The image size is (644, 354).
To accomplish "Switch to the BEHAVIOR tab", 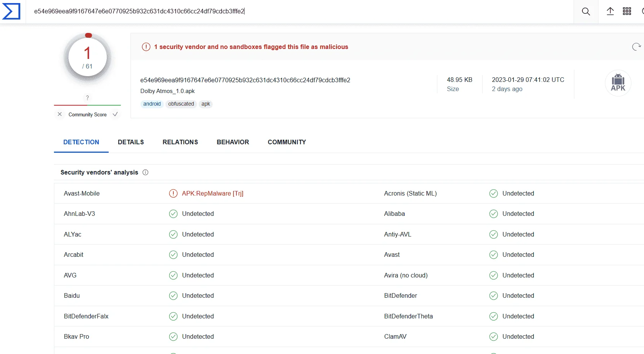I will tap(233, 142).
